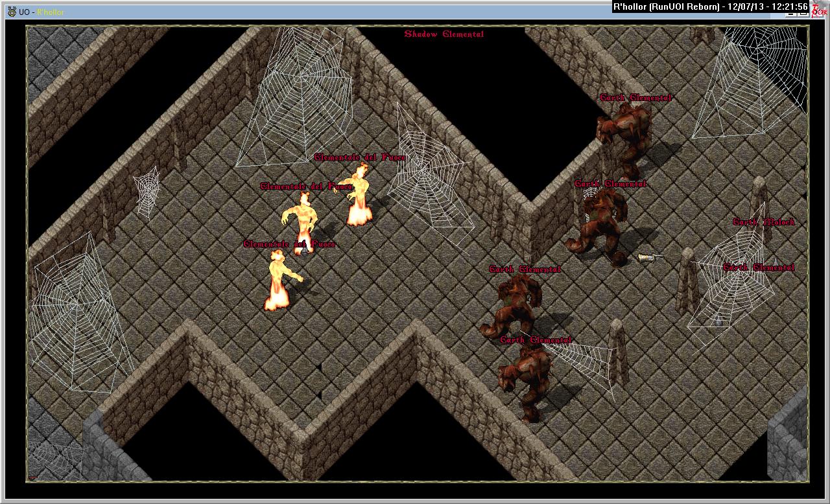Target the earth elemental beside the silver floor item
The image size is (830, 504).
click(599, 227)
